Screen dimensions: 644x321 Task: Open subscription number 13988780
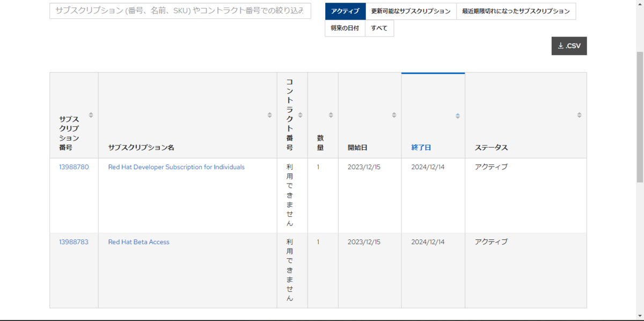pos(74,167)
